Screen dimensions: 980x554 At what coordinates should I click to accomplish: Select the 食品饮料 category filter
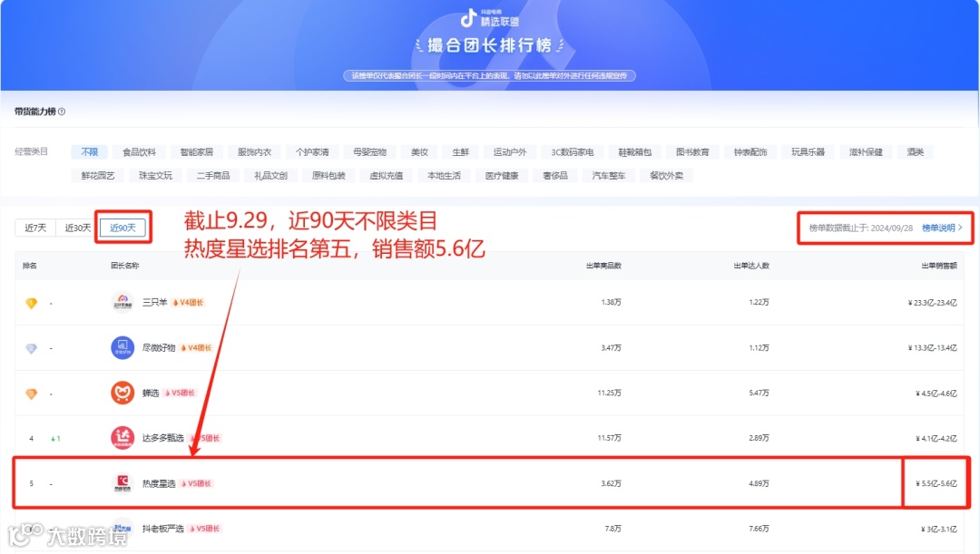pyautogui.click(x=140, y=151)
